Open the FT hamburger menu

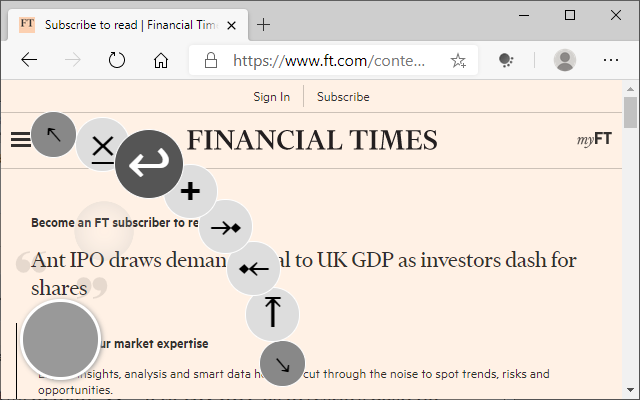(20, 140)
